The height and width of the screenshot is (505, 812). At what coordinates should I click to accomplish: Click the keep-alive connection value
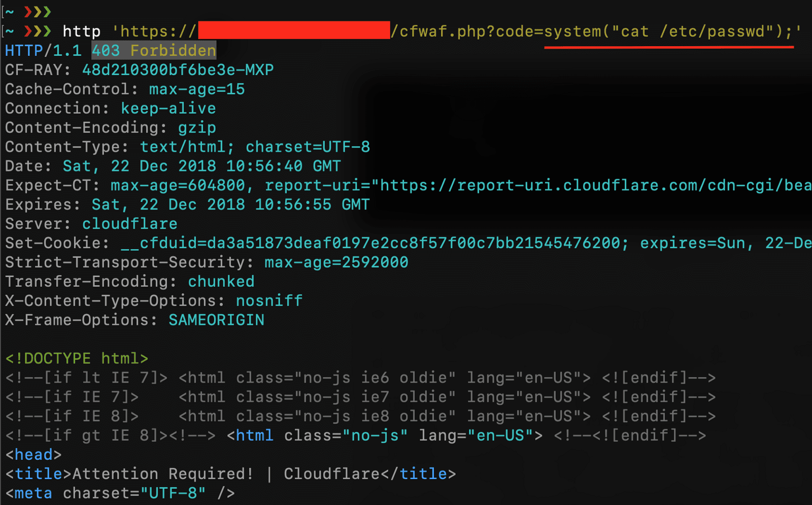pyautogui.click(x=168, y=109)
